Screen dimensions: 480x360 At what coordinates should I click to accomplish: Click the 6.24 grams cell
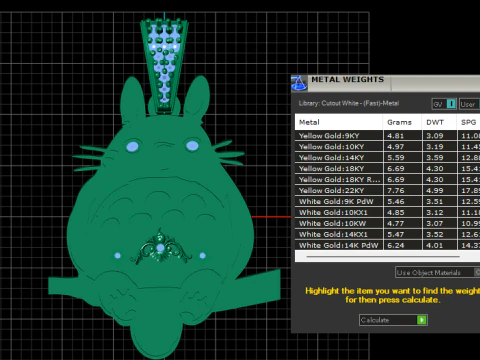(402, 245)
